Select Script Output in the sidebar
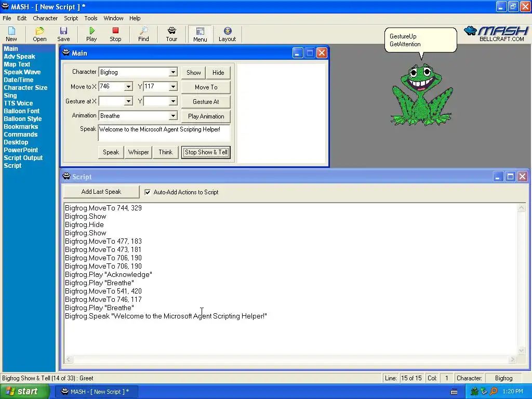This screenshot has width=532, height=399. [x=23, y=158]
